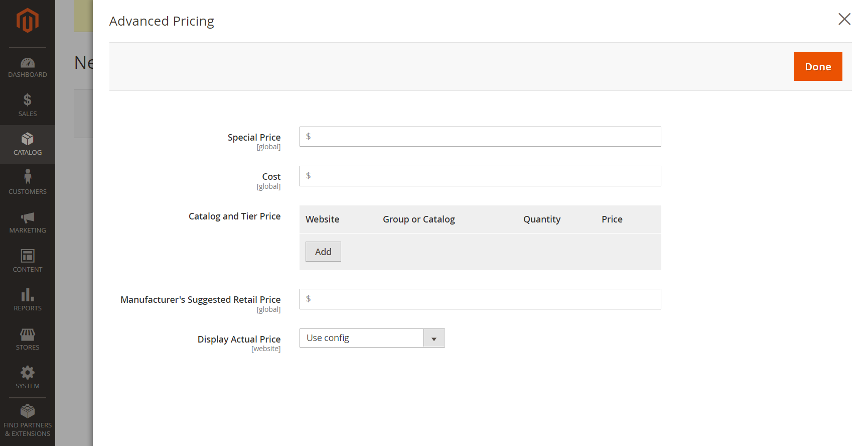Open the Dashboard sidebar icon
This screenshot has height=446, width=868.
click(x=28, y=63)
